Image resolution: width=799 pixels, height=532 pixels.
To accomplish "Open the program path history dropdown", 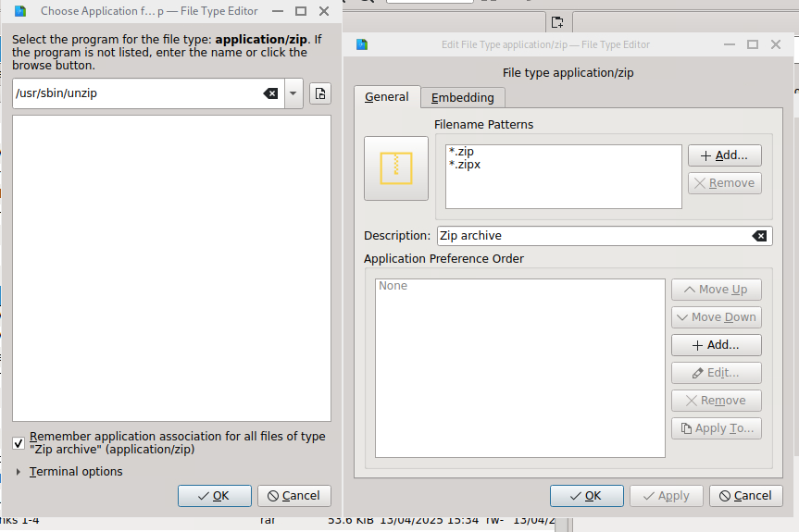I will [x=293, y=93].
